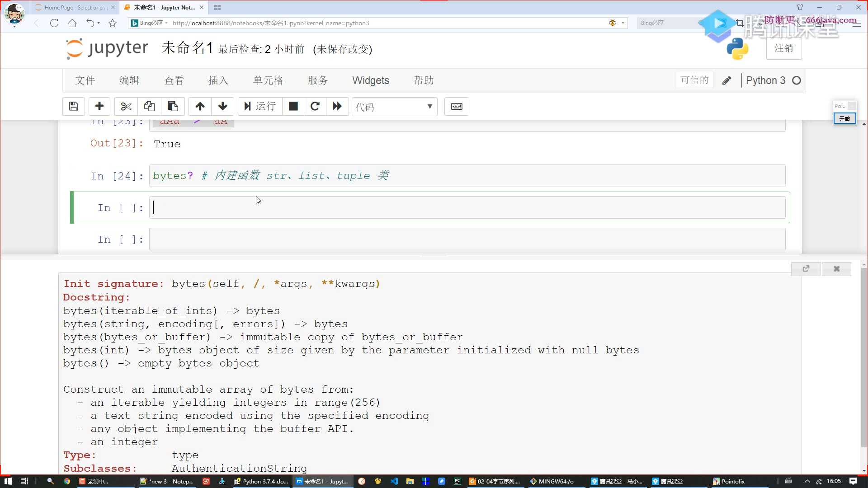This screenshot has height=488, width=868.
Task: Insert a cell below with plus icon
Action: tap(99, 106)
